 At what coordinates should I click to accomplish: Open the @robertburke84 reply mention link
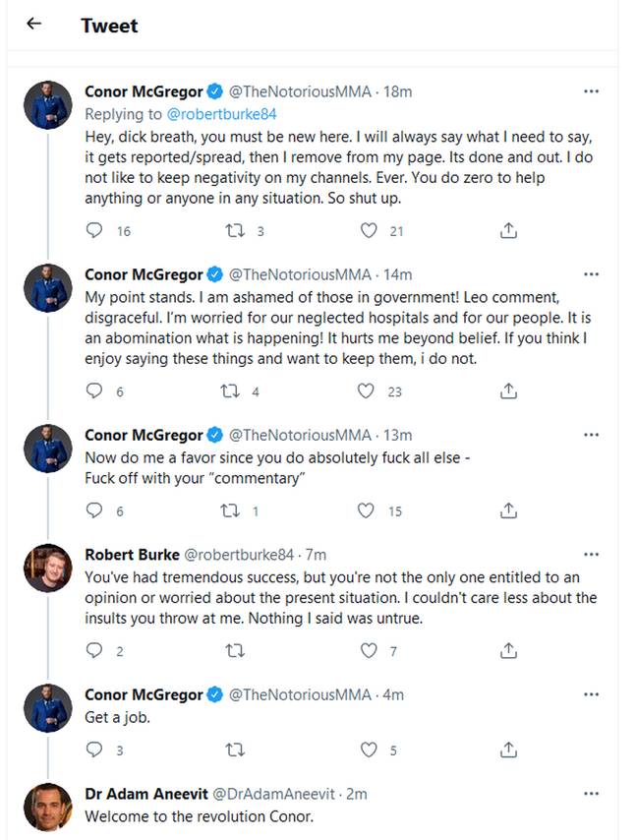pyautogui.click(x=221, y=114)
